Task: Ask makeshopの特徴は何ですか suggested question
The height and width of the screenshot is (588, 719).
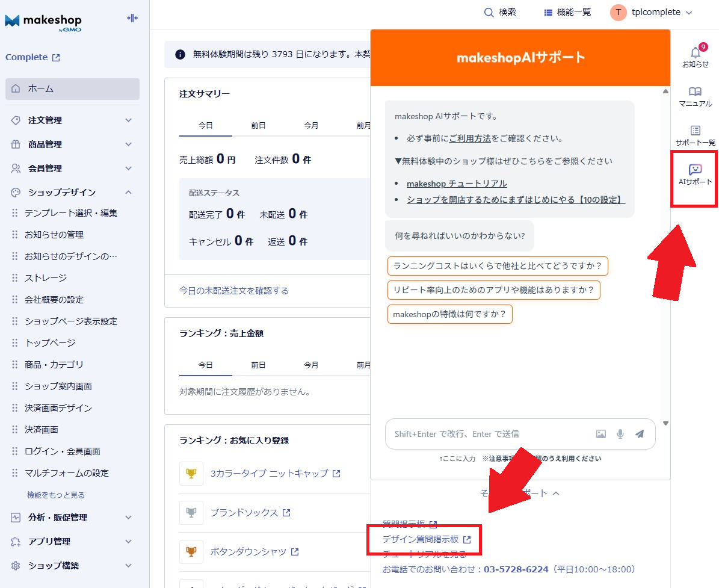Action: pyautogui.click(x=450, y=314)
